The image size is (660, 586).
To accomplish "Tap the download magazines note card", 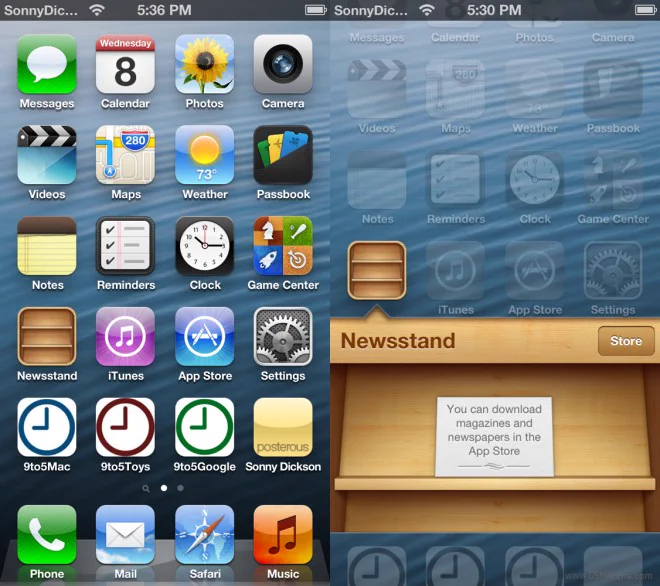I will 494,437.
